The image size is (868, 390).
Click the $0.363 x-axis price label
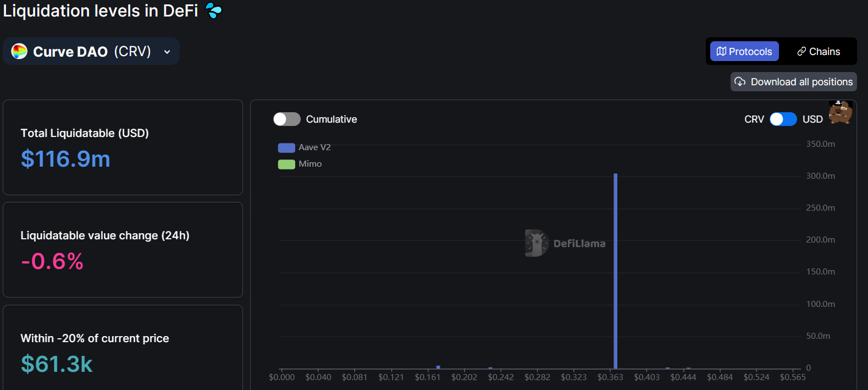click(x=610, y=377)
